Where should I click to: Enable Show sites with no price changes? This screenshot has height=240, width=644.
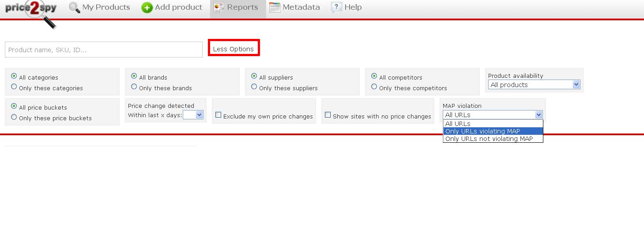click(x=328, y=115)
